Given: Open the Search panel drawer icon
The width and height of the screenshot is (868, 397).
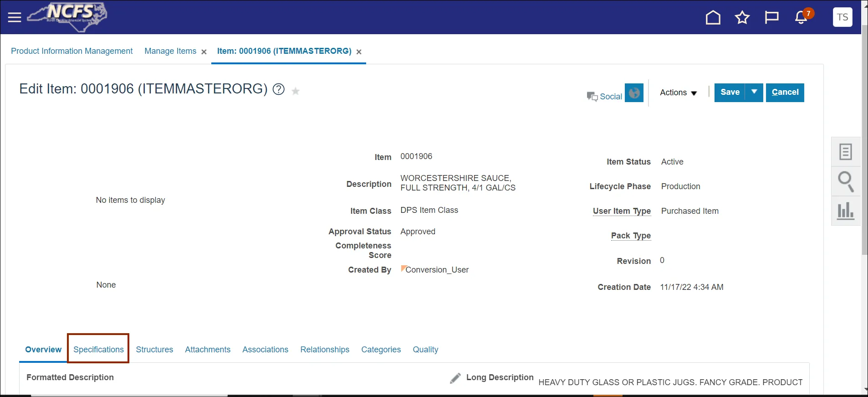Looking at the screenshot, I should click(x=846, y=181).
